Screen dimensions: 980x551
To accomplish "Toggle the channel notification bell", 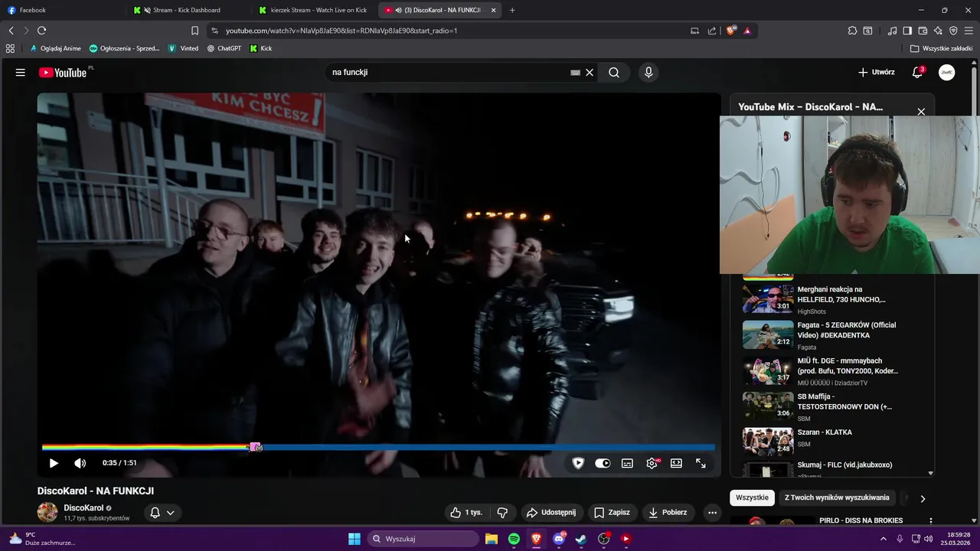I will click(155, 513).
